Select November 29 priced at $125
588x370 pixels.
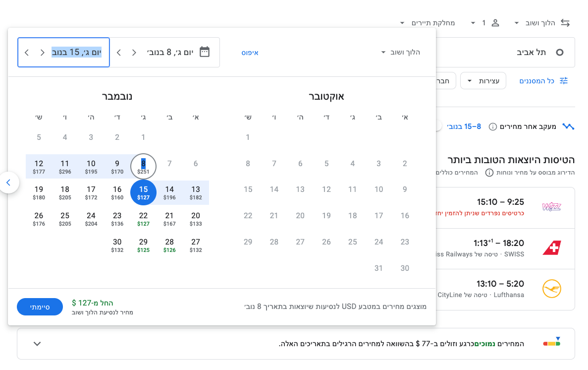[x=143, y=245]
